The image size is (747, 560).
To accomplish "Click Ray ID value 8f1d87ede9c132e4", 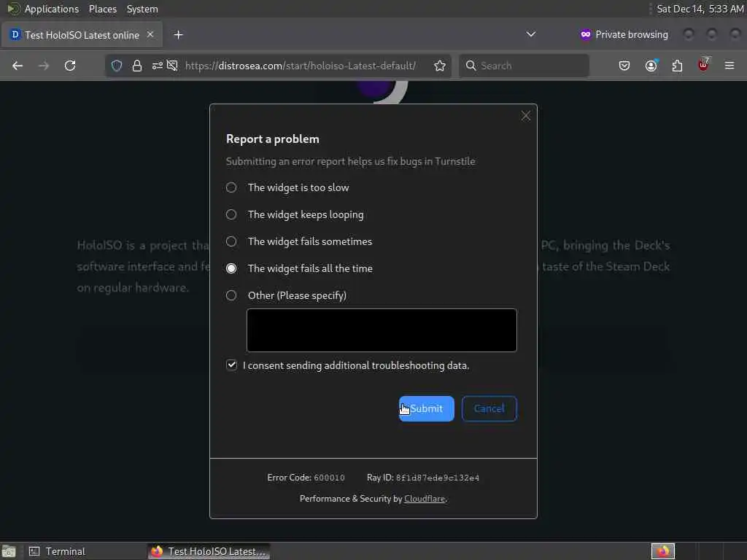I will click(x=438, y=478).
